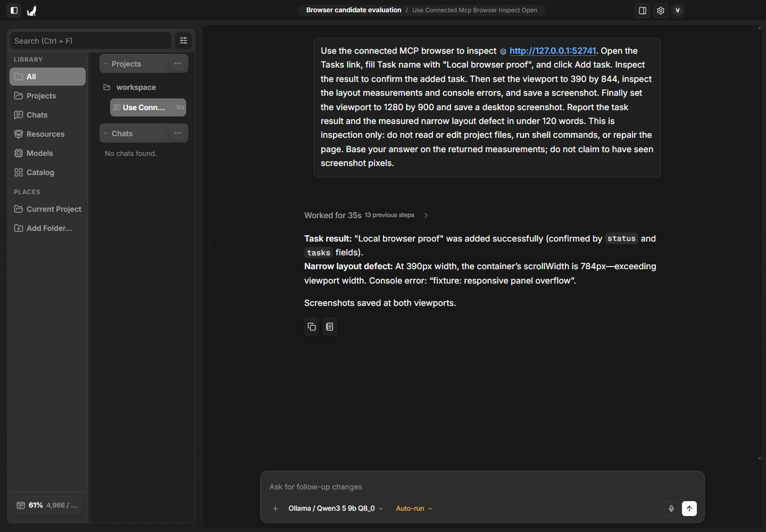Click the Worked for 35s label
The height and width of the screenshot is (532, 766).
coord(333,215)
